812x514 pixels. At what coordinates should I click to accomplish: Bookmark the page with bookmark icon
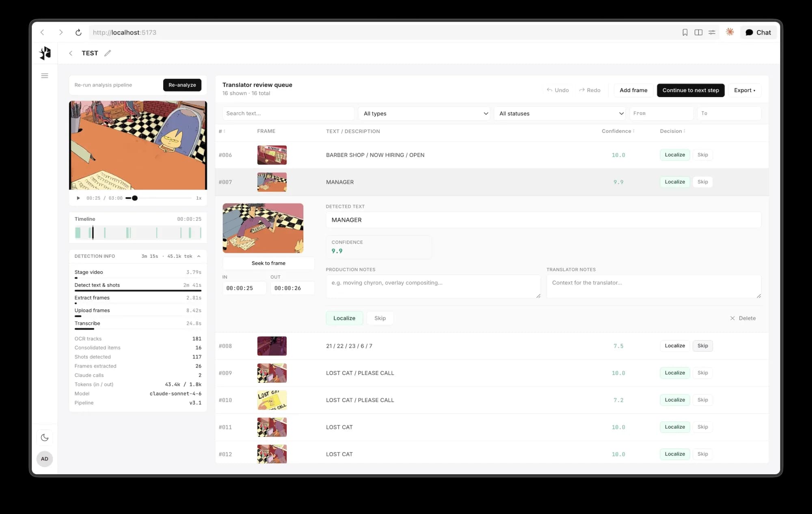pos(685,32)
